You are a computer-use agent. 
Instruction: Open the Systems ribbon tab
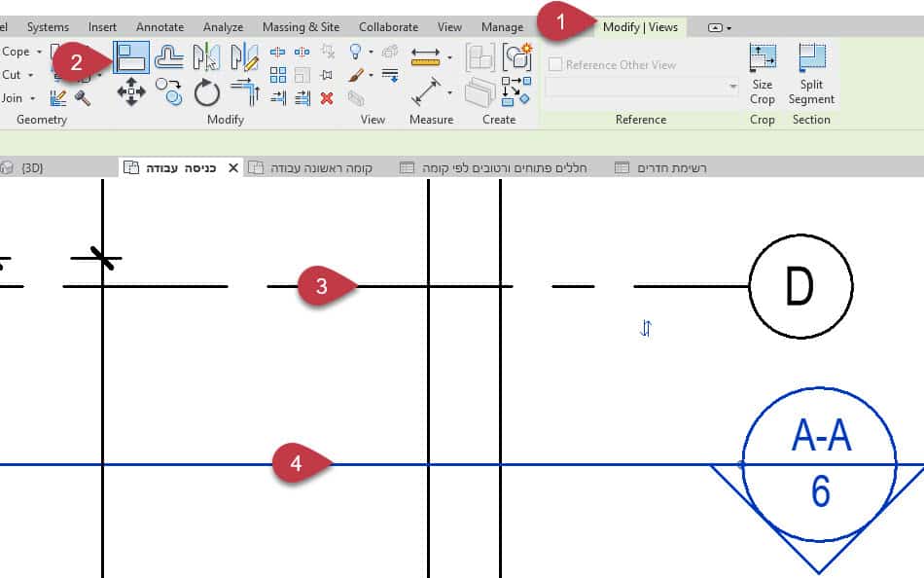[48, 27]
